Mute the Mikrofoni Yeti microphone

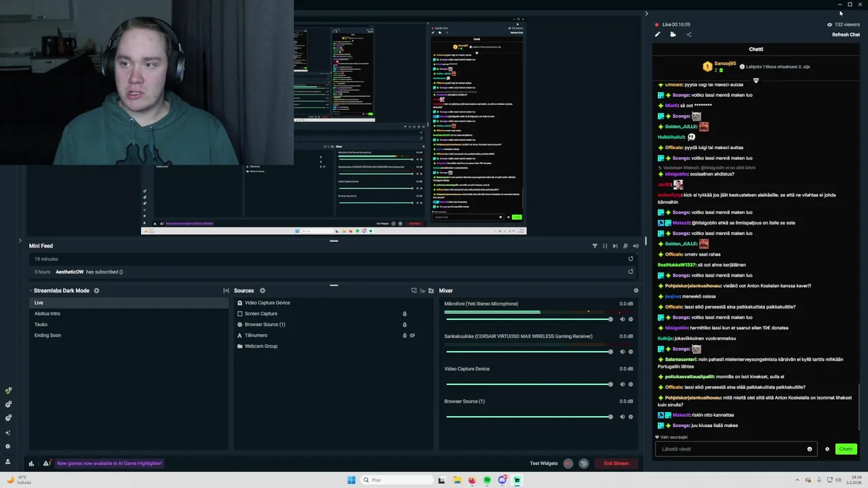tap(622, 319)
